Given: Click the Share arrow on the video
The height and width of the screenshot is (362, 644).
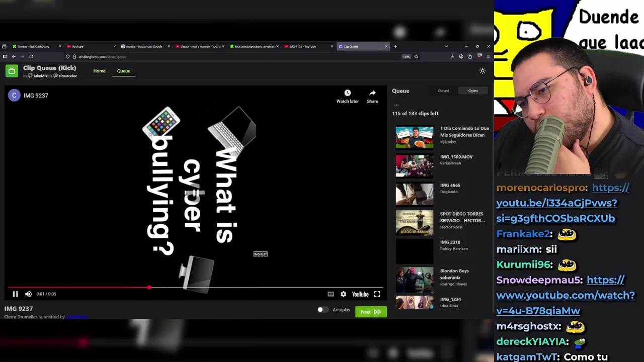Looking at the screenshot, I should 372,93.
